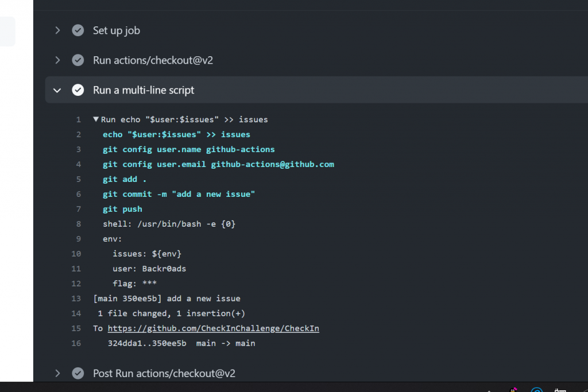Collapse the disclosure triangle on log line 1
This screenshot has height=392, width=588.
96,119
